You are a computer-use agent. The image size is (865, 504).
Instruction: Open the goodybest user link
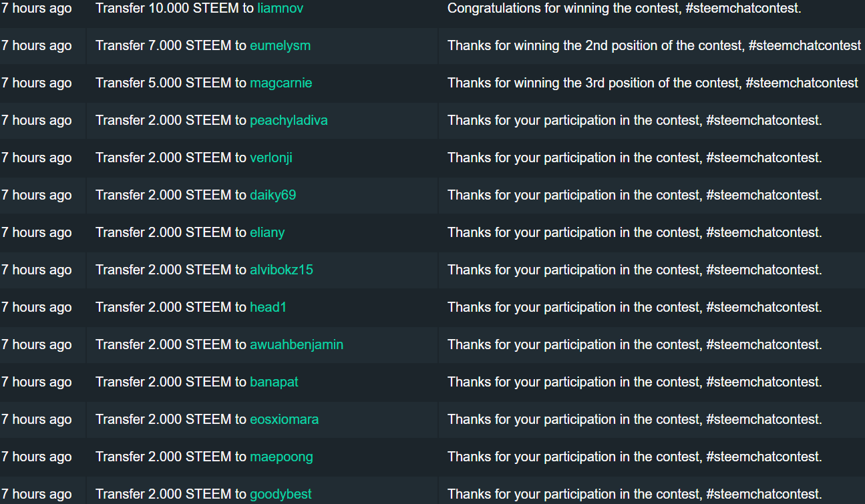281,495
